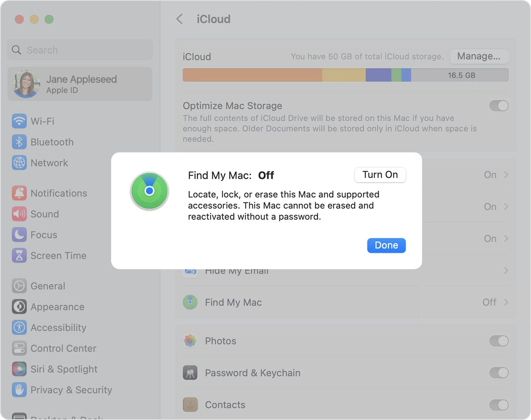Select the Focus label in sidebar
Screen dimensions: 531x420
[x=44, y=235]
